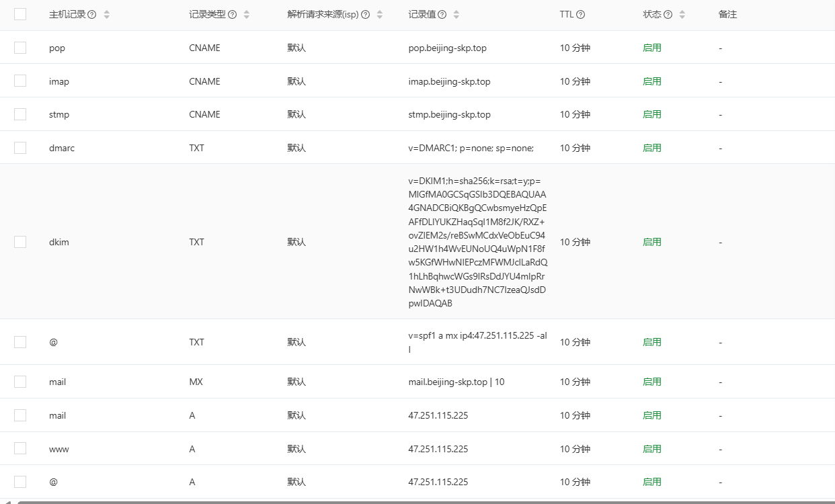Check the mail A record row
The height and width of the screenshot is (504, 835).
click(x=20, y=415)
